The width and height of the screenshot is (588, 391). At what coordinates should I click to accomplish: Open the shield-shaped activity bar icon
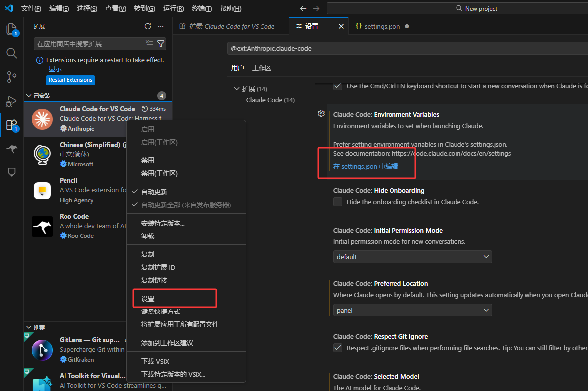(11, 172)
